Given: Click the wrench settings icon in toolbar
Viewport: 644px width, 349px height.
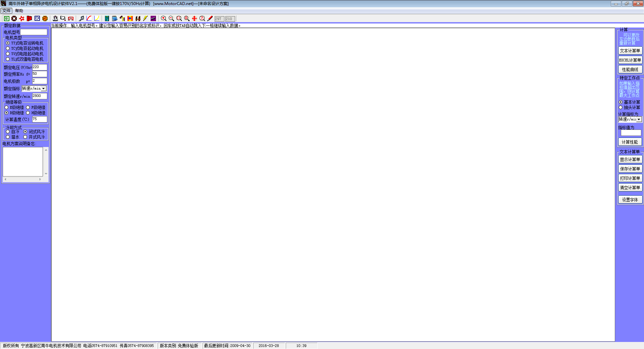Looking at the screenshot, I should coord(82,18).
